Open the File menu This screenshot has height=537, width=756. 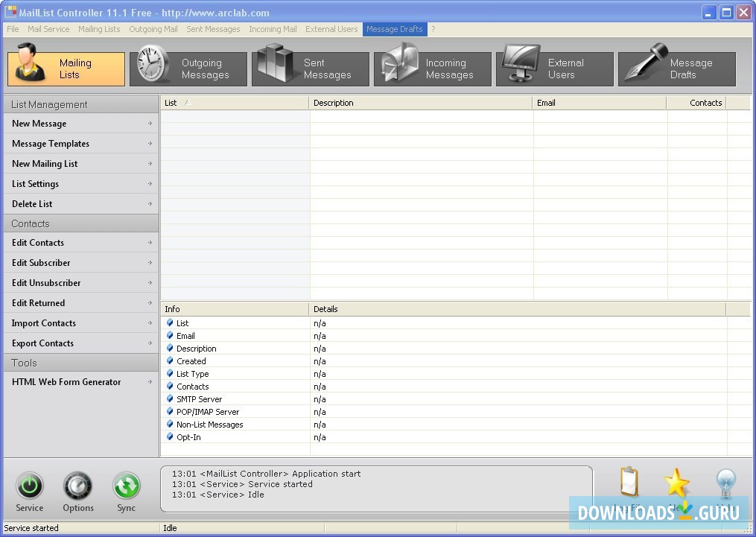pos(13,29)
